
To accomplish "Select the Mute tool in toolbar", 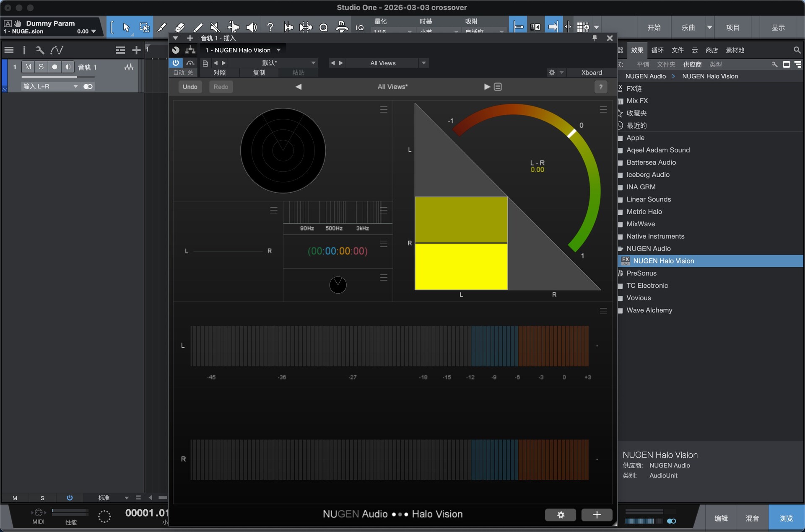I will 215,28.
